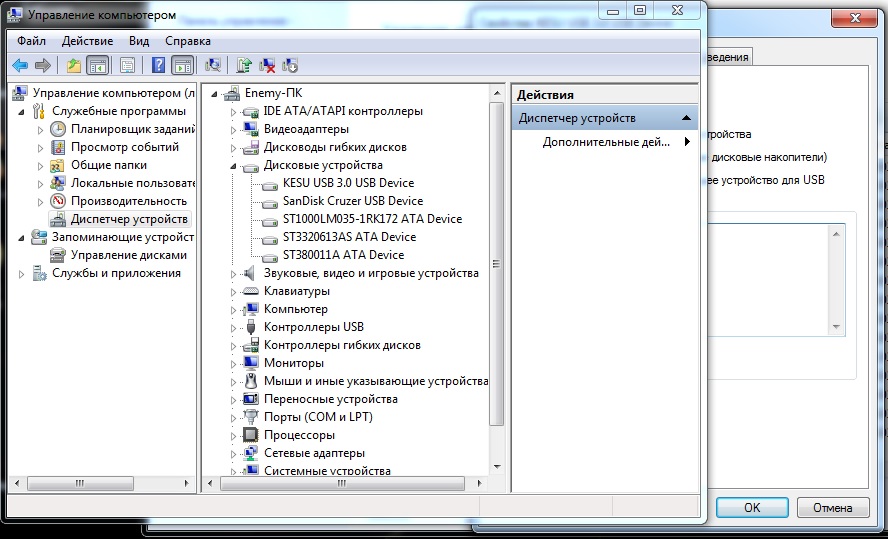Click the Порты (COM и LPT) icon
This screenshot has height=539, width=888.
pyautogui.click(x=250, y=417)
